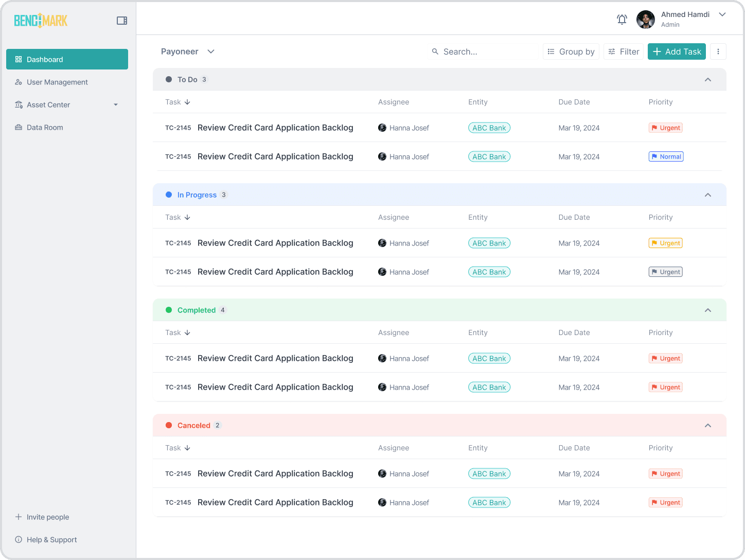Sort by Task in the Canceled section
The height and width of the screenshot is (560, 745).
[178, 448]
